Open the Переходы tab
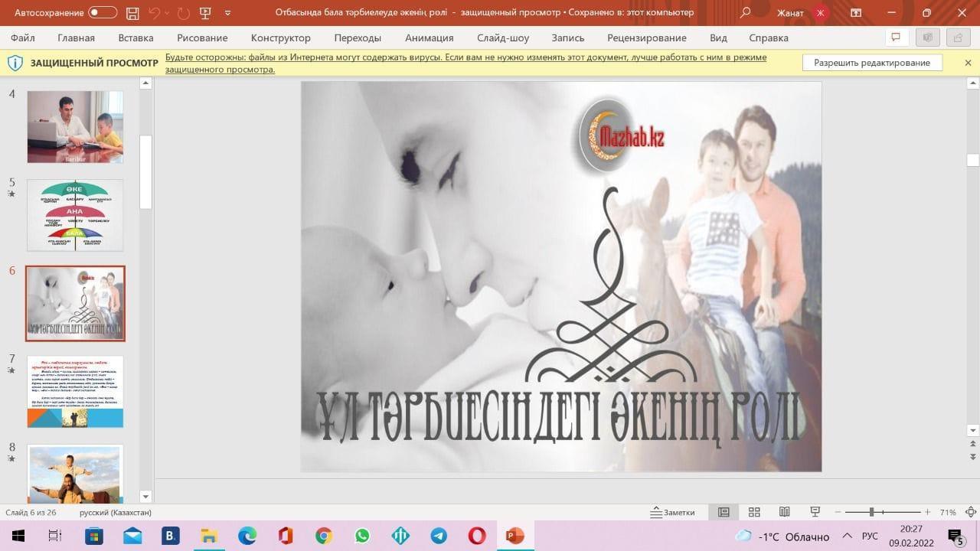980x551 pixels. (358, 37)
